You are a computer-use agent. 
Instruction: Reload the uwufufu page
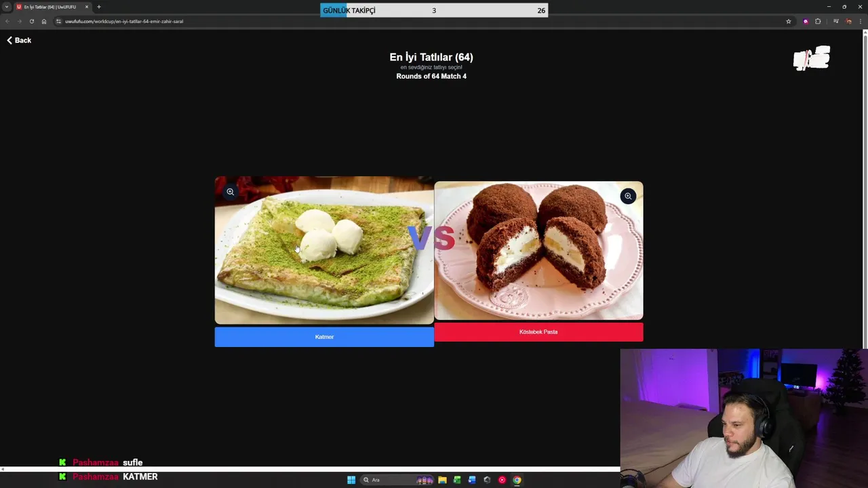[31, 21]
